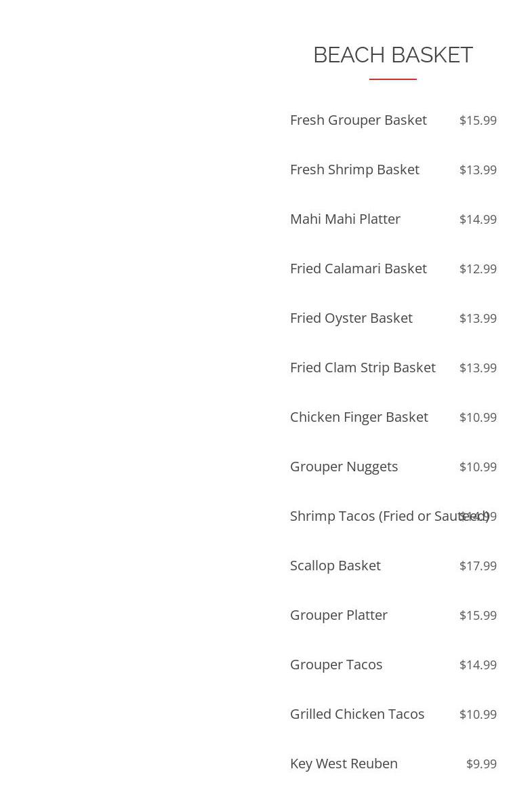
Task: Select the Key West Reuben item
Action: tap(344, 764)
